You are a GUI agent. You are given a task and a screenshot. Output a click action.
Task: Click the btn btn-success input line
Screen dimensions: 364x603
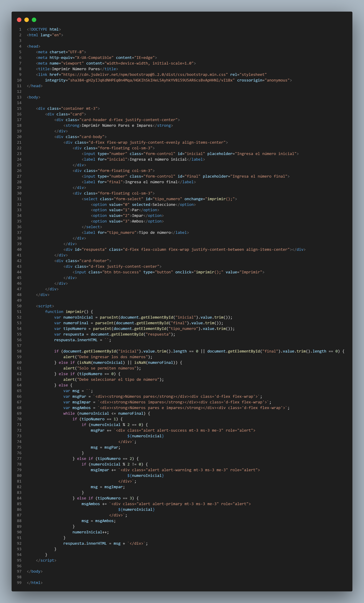(168, 272)
